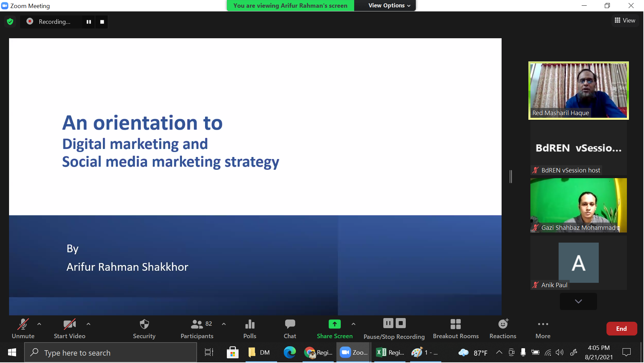Click the taskbar search box

(x=111, y=353)
